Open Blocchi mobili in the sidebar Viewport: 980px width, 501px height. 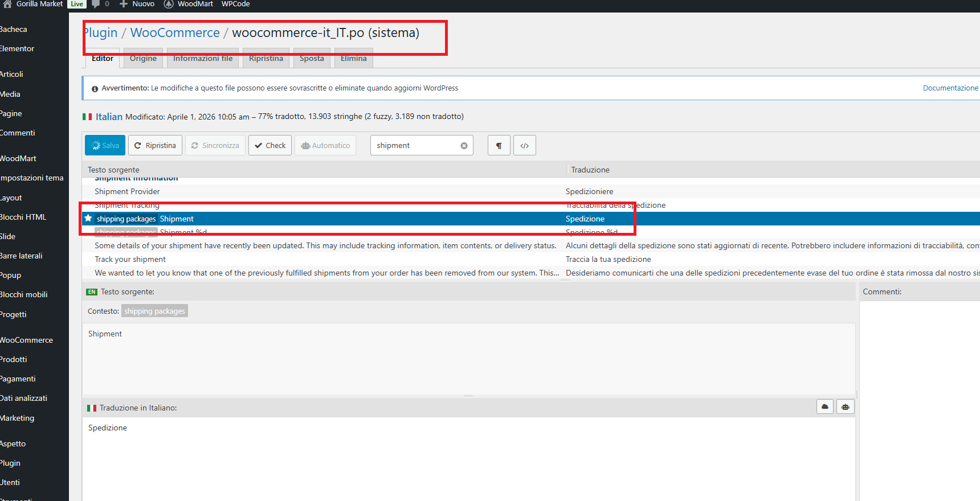click(x=24, y=294)
